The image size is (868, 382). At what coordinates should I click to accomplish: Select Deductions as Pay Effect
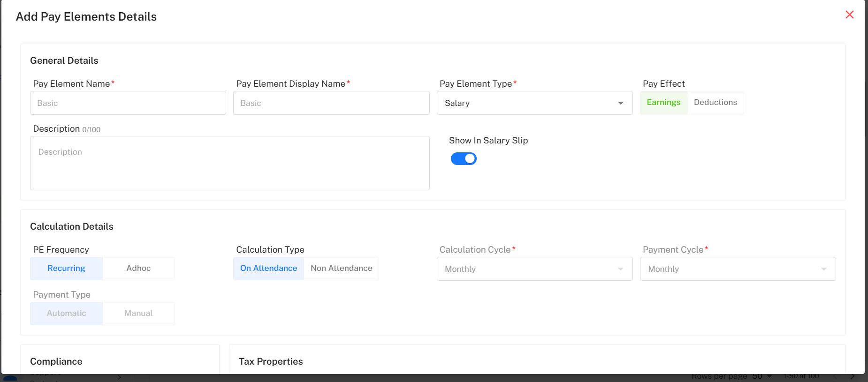coord(715,103)
